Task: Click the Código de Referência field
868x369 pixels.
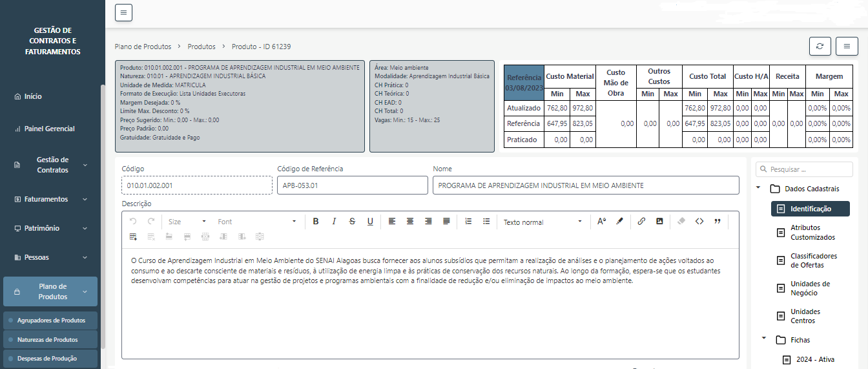Action: click(x=352, y=185)
